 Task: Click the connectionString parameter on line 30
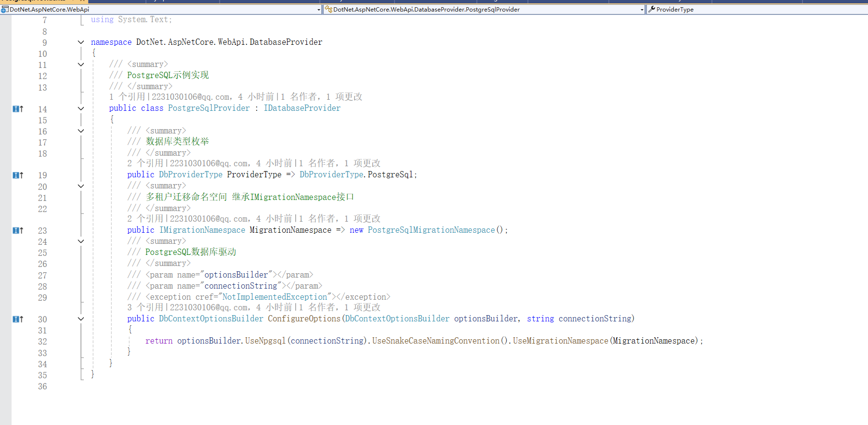595,319
